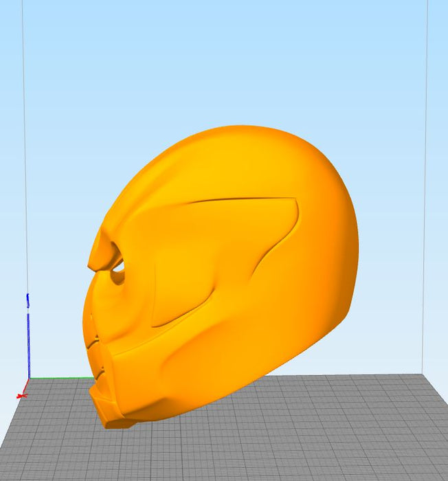Click the red X axis marker

[x=21, y=396]
